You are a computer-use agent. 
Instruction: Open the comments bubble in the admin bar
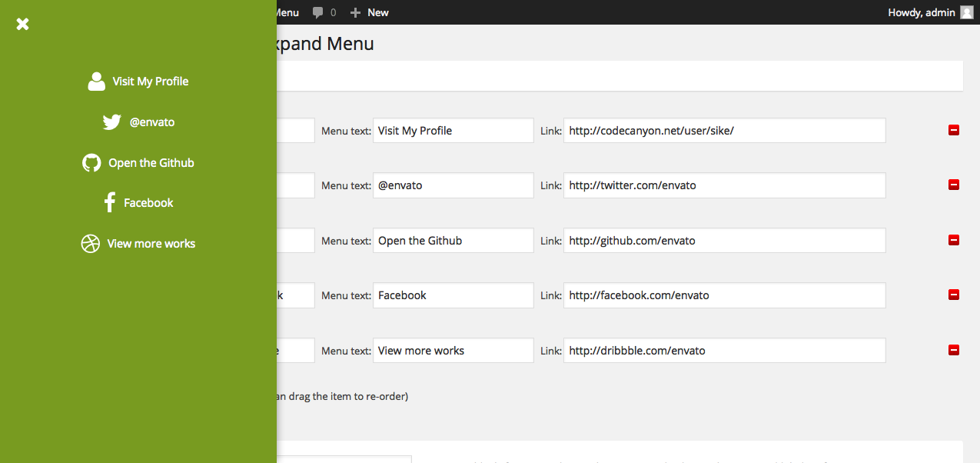click(x=319, y=12)
